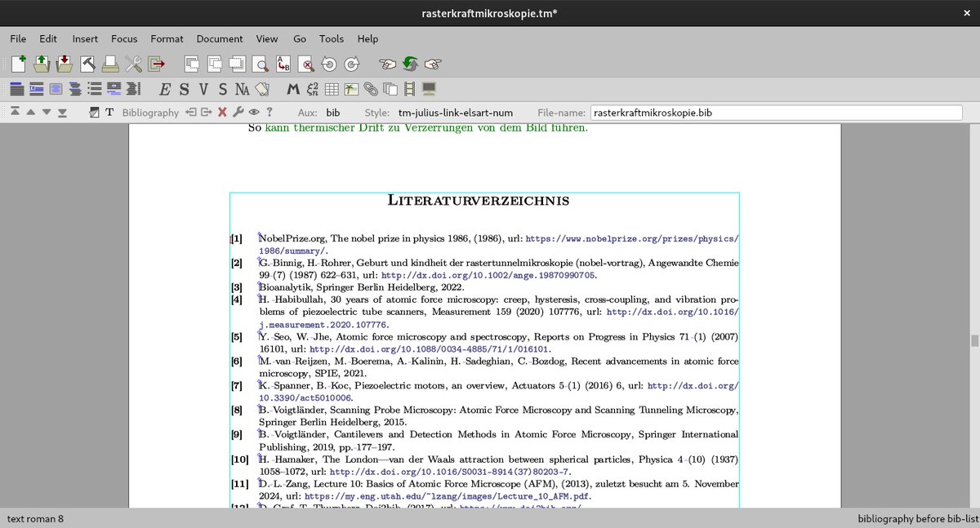Screen dimensions: 980x528
Task: Copy selection using the copy icon
Action: (215, 63)
